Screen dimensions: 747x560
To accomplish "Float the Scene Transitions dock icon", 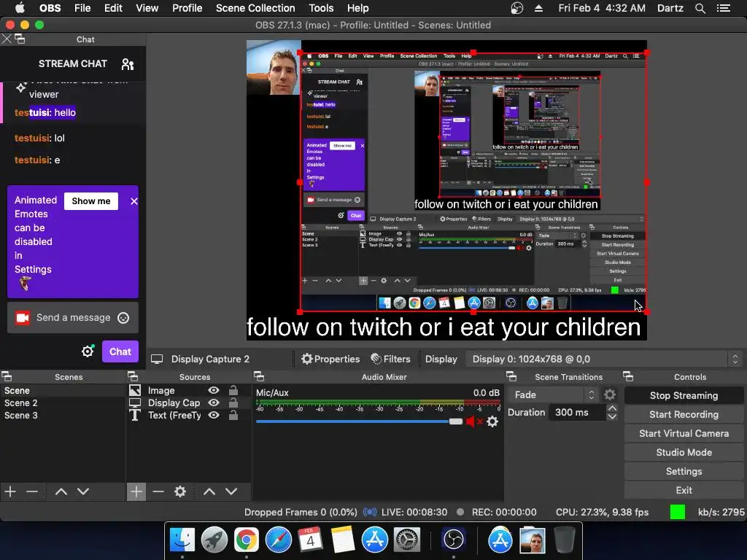I will coord(511,377).
